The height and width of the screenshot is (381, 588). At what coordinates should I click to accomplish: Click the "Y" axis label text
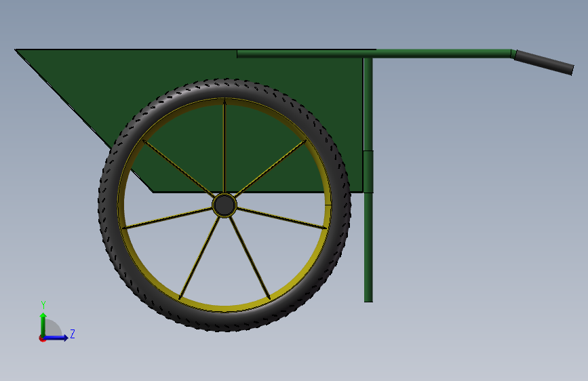tap(43, 305)
